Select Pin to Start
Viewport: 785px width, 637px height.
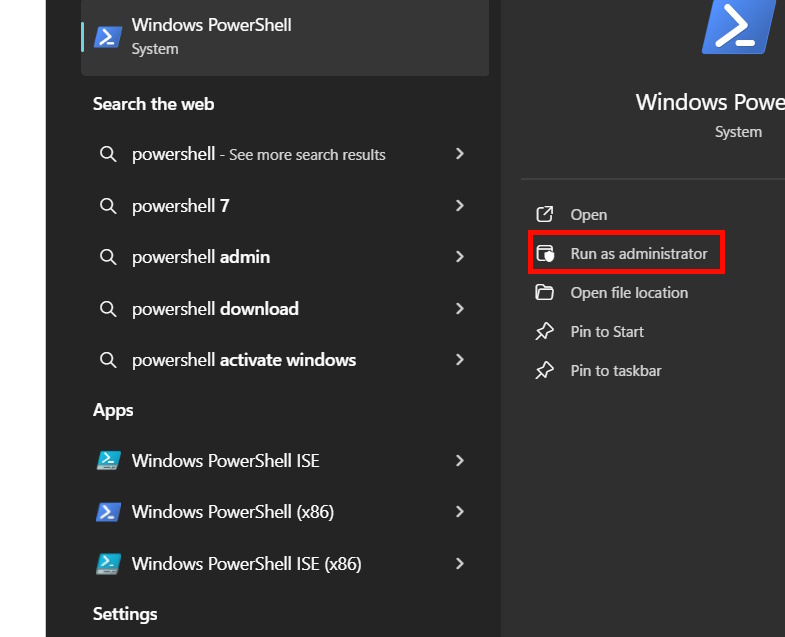(607, 332)
